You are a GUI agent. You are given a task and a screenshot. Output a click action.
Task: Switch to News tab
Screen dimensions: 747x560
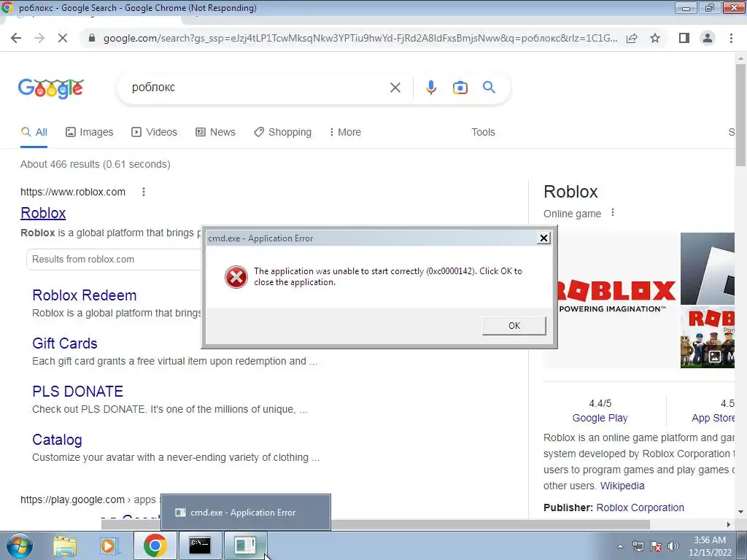tap(215, 132)
